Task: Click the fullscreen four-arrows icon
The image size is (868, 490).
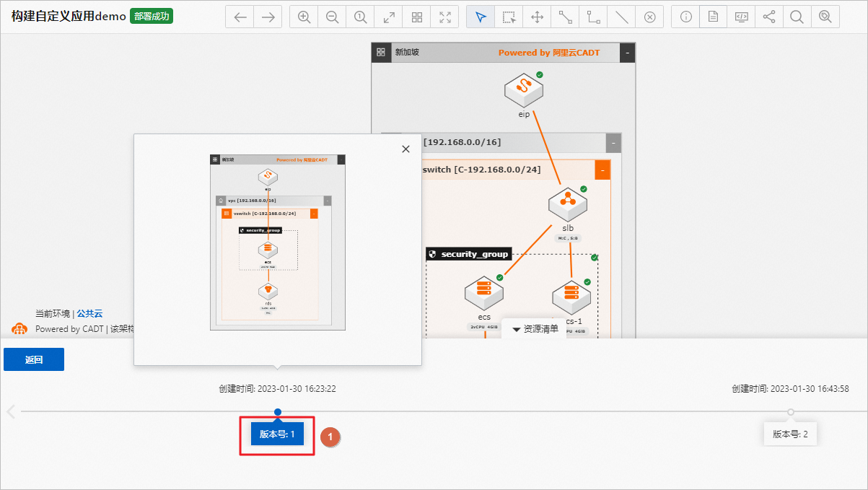Action: 445,17
